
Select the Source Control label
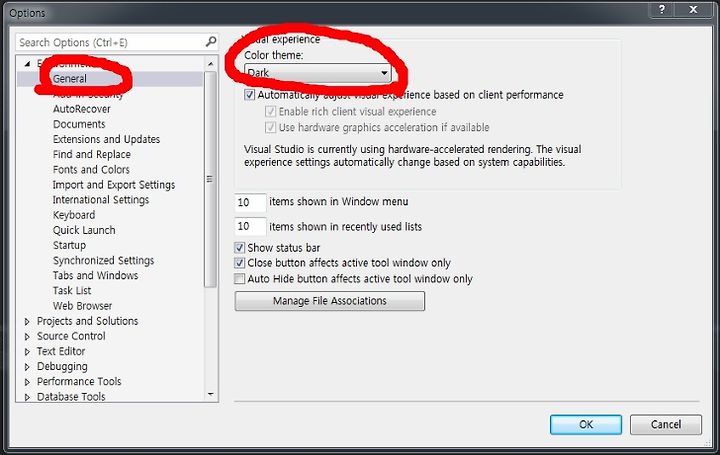pos(71,336)
